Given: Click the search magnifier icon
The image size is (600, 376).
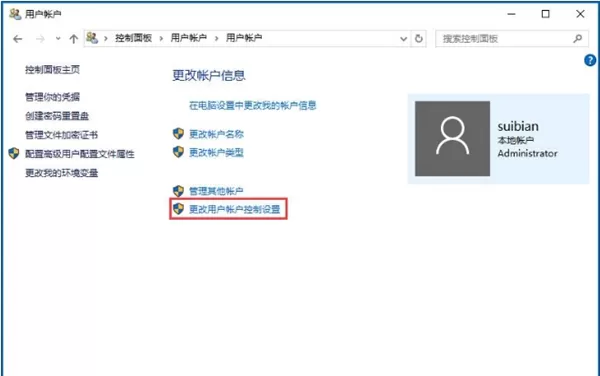Looking at the screenshot, I should point(578,38).
